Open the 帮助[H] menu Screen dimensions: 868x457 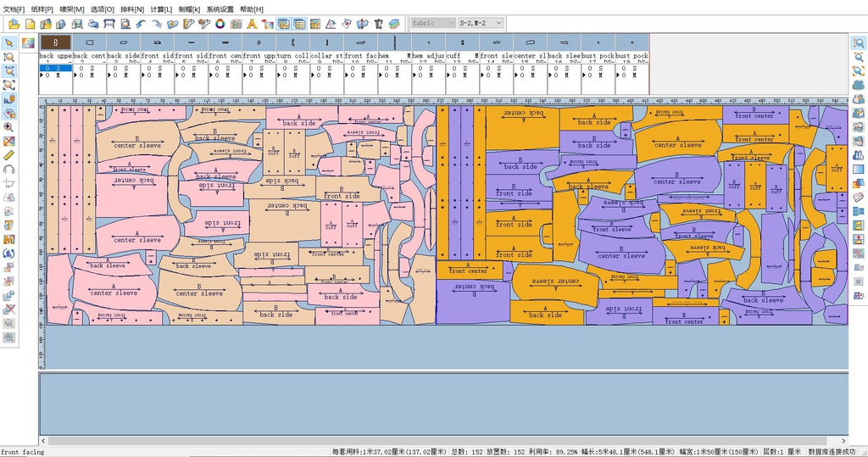(252, 8)
